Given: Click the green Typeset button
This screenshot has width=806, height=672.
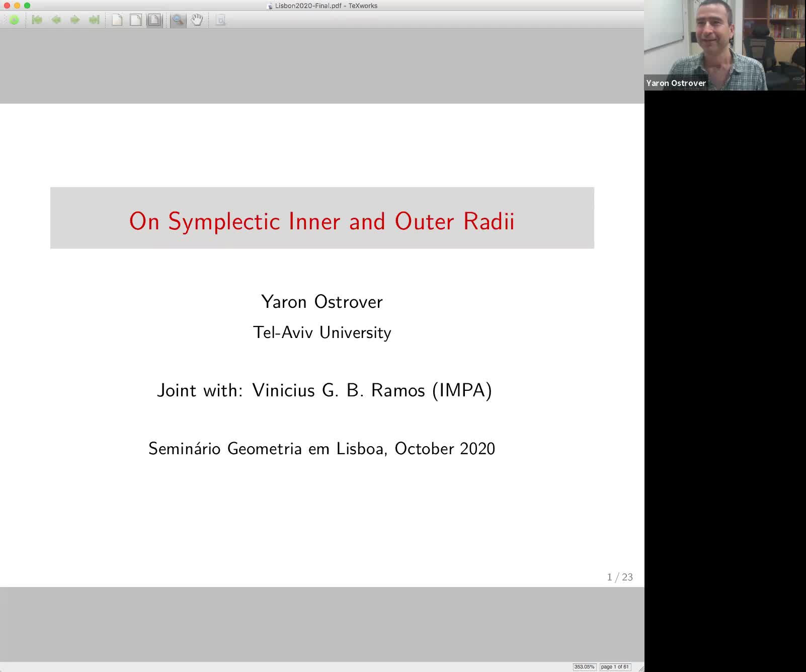Looking at the screenshot, I should (14, 20).
